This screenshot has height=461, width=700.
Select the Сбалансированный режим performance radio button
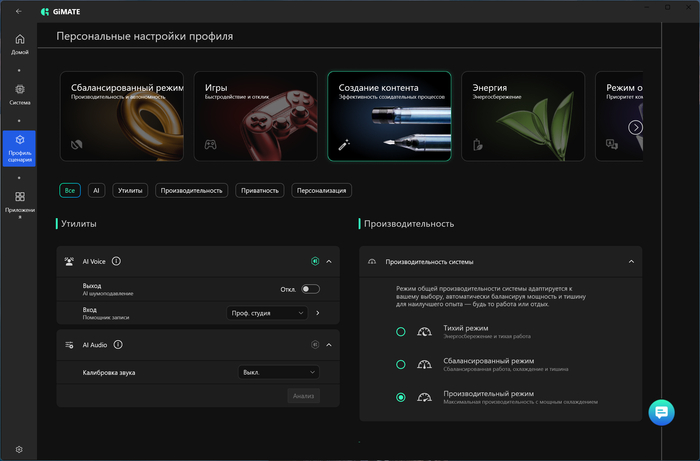click(401, 364)
